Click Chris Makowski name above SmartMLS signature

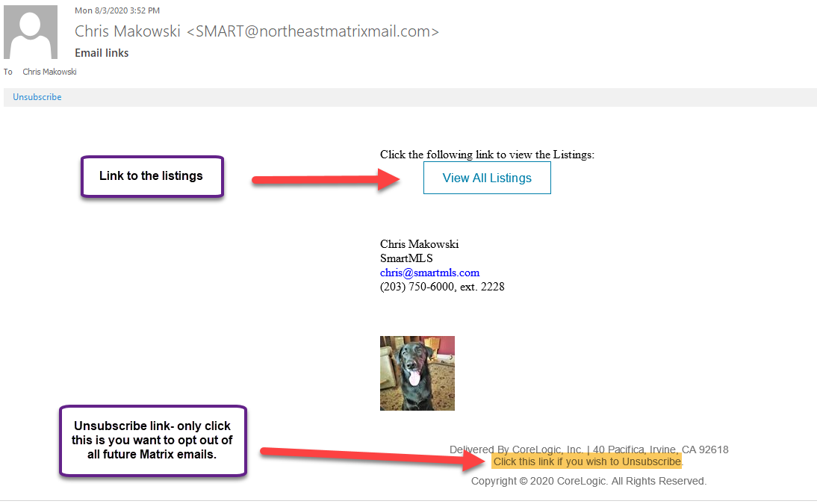pos(419,244)
